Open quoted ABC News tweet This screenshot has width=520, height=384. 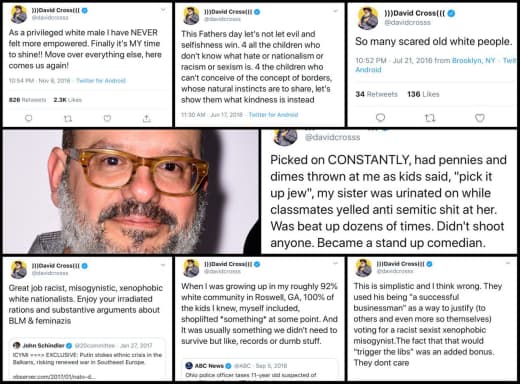click(x=260, y=369)
